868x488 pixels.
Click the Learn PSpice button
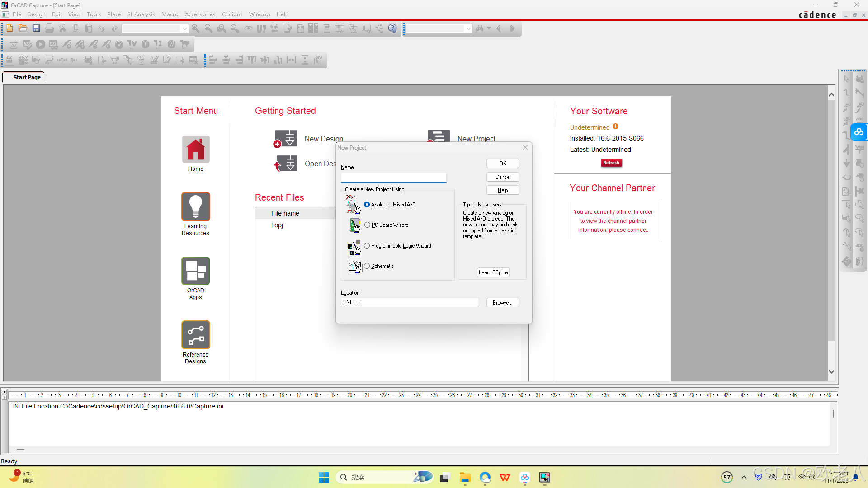(x=493, y=272)
